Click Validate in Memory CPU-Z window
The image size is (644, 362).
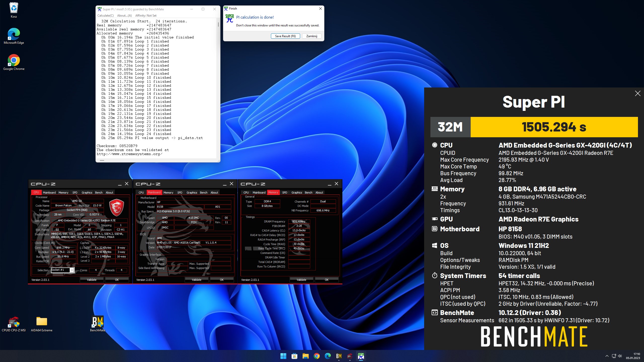[x=301, y=280]
